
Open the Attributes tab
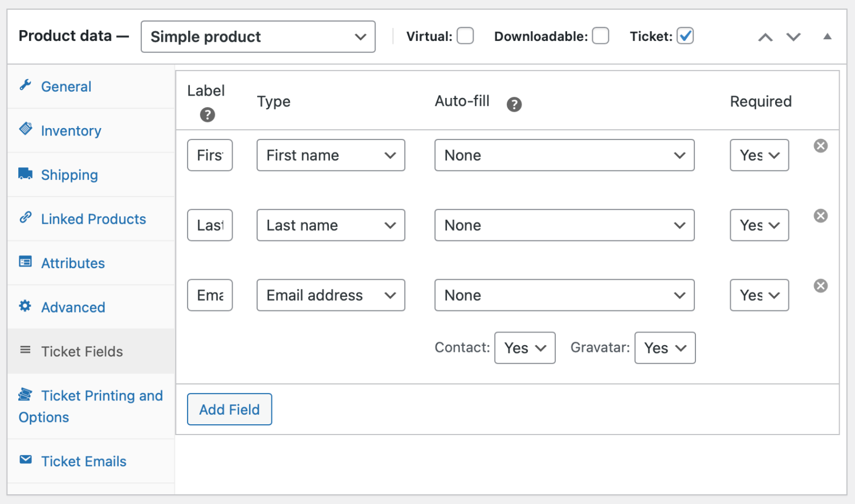tap(73, 263)
